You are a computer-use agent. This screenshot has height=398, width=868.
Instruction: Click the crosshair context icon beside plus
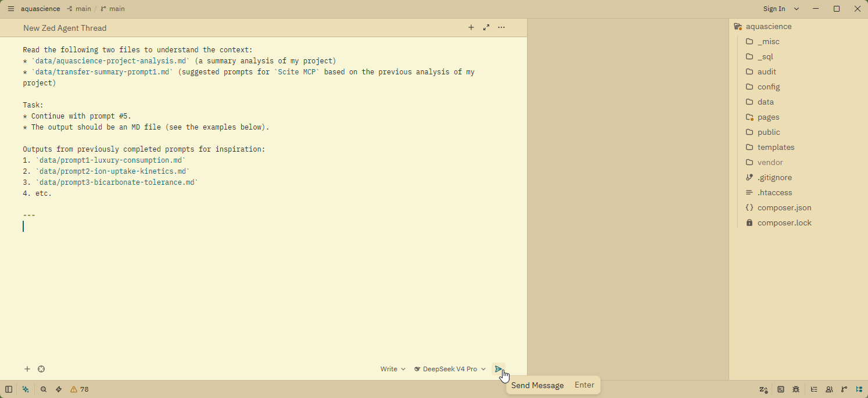coord(41,369)
